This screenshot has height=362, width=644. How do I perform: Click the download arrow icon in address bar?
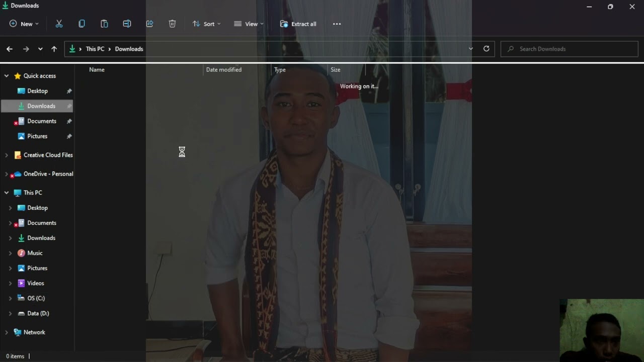click(72, 49)
